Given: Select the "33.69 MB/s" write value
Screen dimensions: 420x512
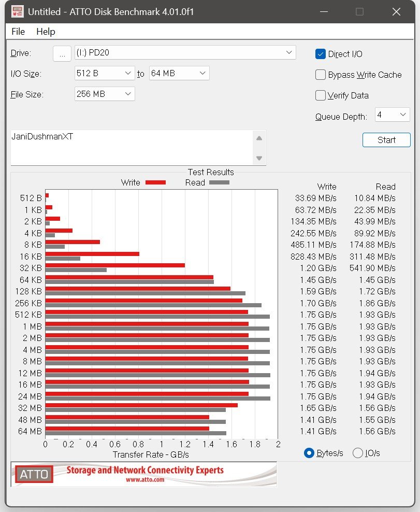Looking at the screenshot, I should point(315,198).
